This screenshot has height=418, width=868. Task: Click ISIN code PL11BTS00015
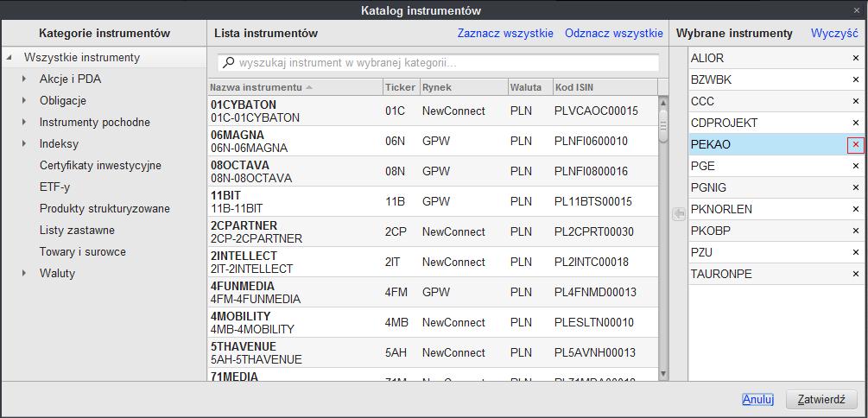(592, 201)
